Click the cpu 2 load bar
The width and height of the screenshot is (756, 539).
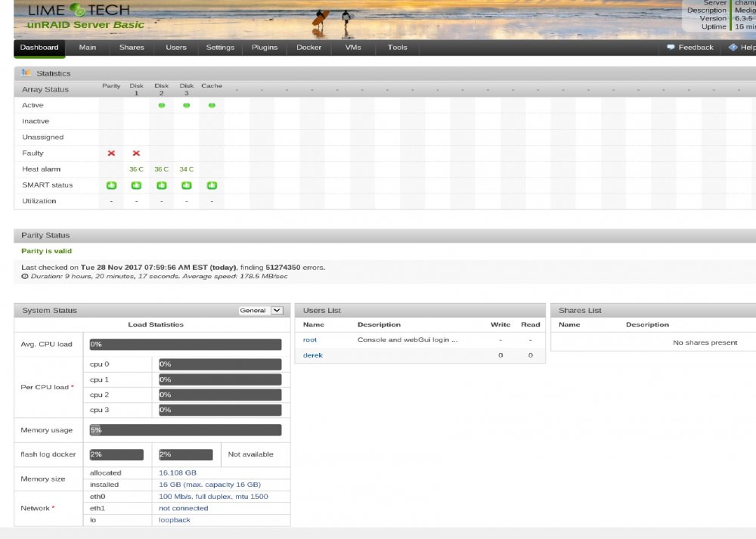pyautogui.click(x=220, y=395)
